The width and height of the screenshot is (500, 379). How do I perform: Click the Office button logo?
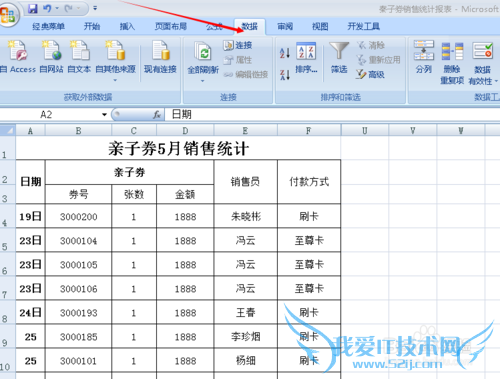8,15
